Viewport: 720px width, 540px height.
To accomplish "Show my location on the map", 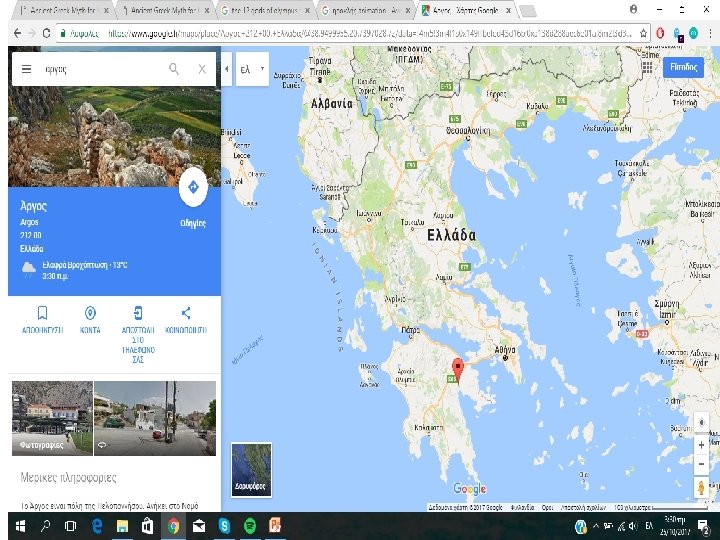I will (701, 422).
